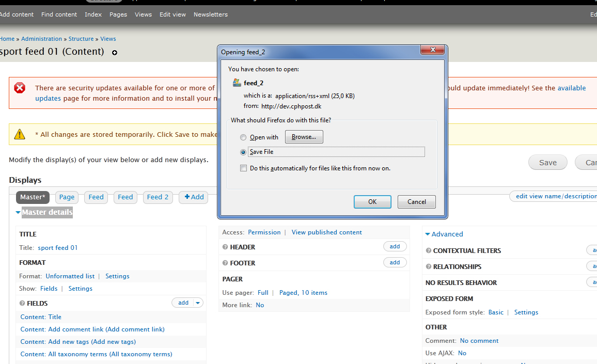This screenshot has height=364, width=597.
Task: Open the dropdown arrow beside the FIELDS add button
Action: point(198,303)
